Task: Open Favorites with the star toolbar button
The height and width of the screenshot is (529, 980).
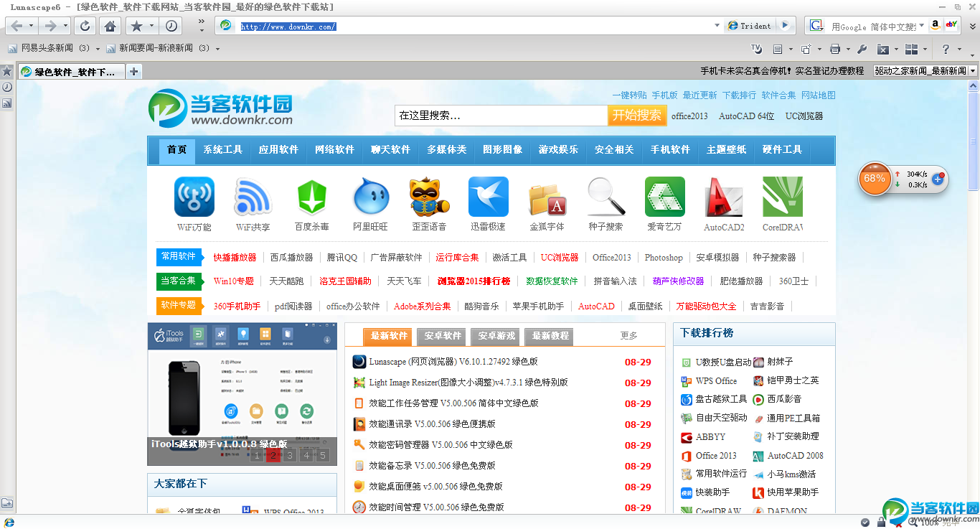Action: 136,26
